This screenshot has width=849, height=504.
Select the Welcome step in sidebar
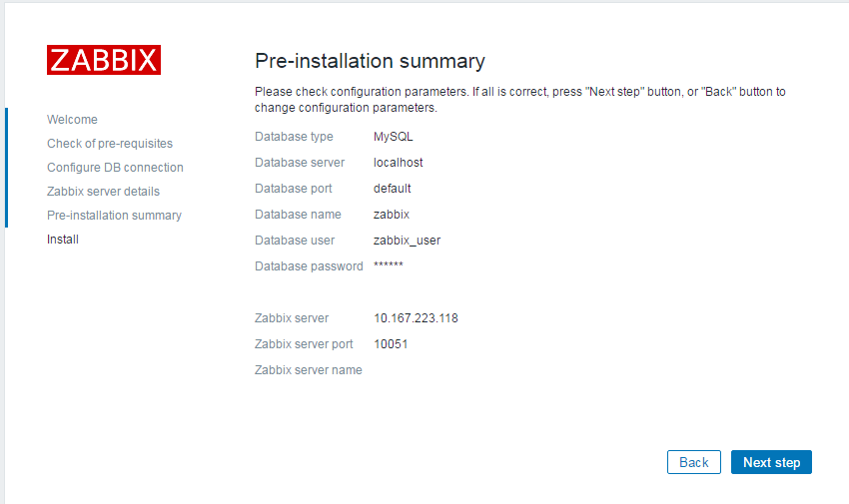(x=72, y=120)
